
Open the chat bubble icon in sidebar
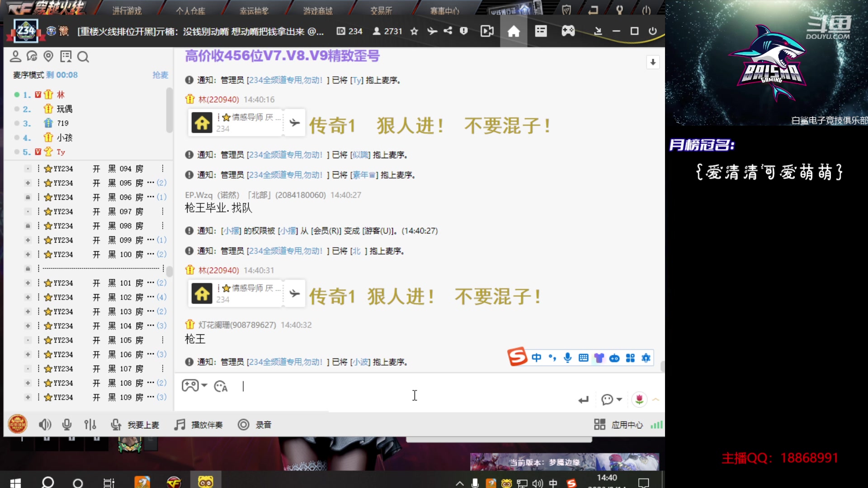click(x=32, y=56)
